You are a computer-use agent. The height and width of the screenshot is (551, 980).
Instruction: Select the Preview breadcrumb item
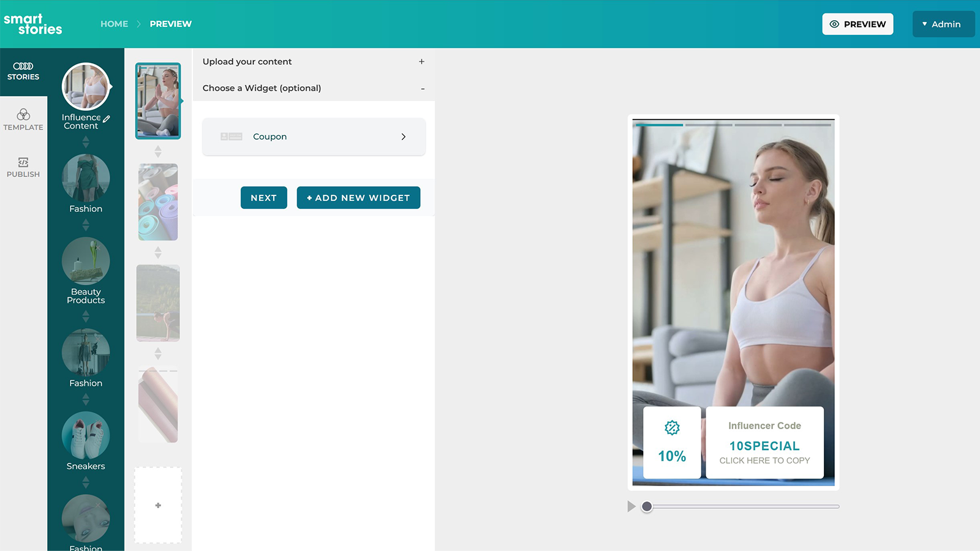[170, 24]
